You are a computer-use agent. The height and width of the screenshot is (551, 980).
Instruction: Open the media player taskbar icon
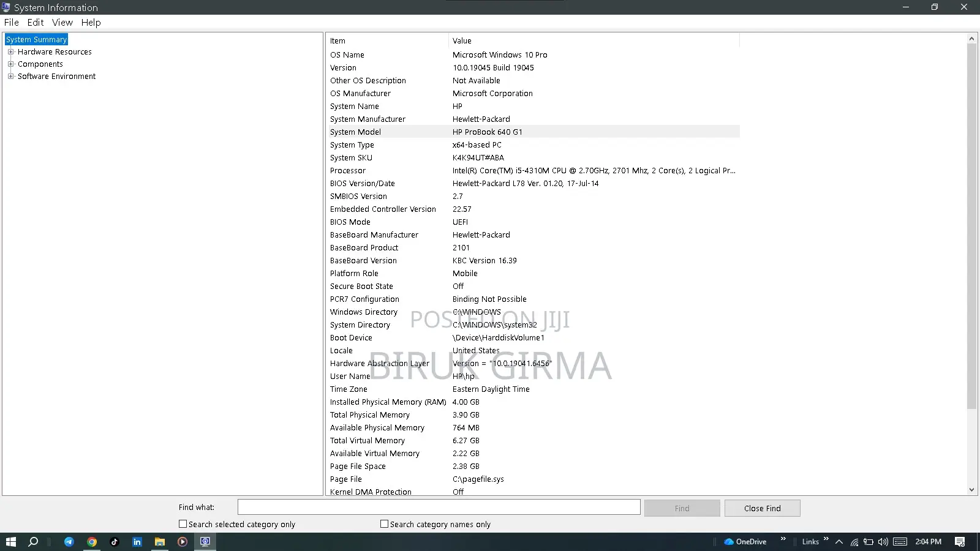(x=182, y=542)
